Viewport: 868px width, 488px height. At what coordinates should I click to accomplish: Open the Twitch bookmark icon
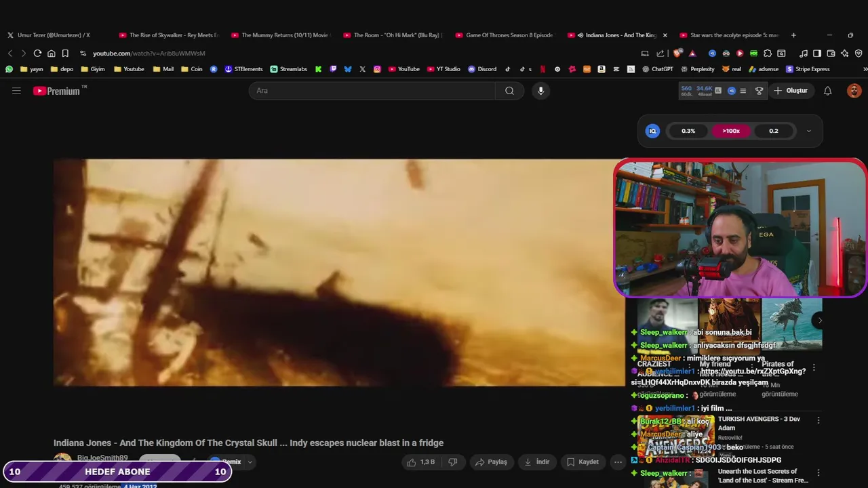tap(333, 68)
